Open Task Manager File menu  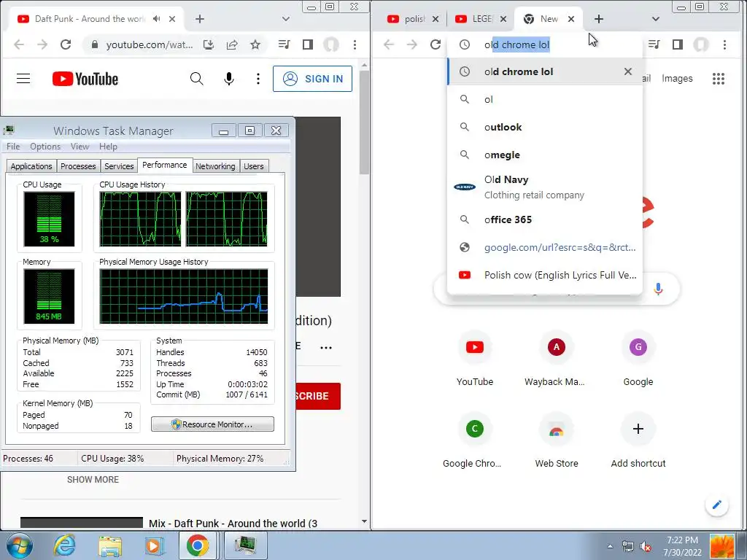(x=13, y=146)
